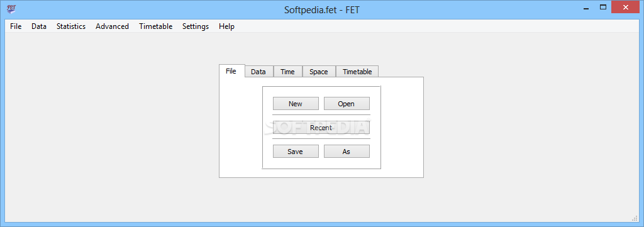This screenshot has width=644, height=227.
Task: Open the Help menu
Action: coord(226,26)
